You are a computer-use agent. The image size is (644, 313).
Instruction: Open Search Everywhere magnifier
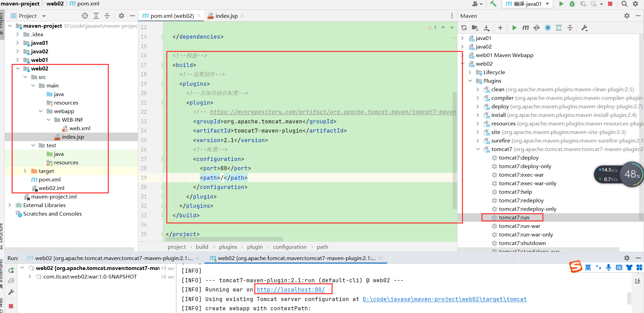[624, 4]
